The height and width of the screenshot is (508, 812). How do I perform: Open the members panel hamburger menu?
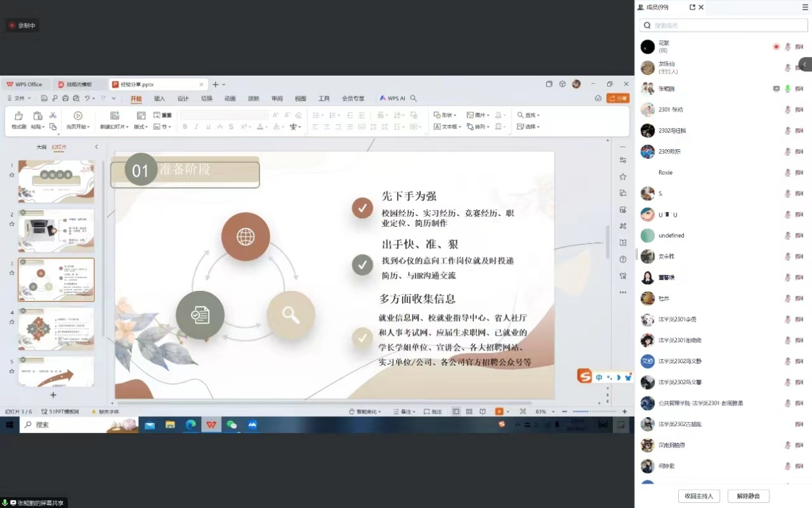click(805, 7)
